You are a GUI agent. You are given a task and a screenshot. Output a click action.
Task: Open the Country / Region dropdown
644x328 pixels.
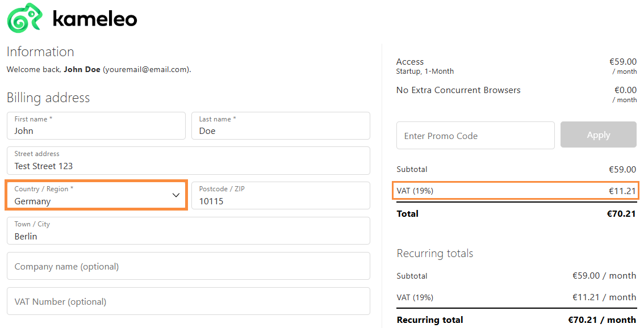pos(96,195)
